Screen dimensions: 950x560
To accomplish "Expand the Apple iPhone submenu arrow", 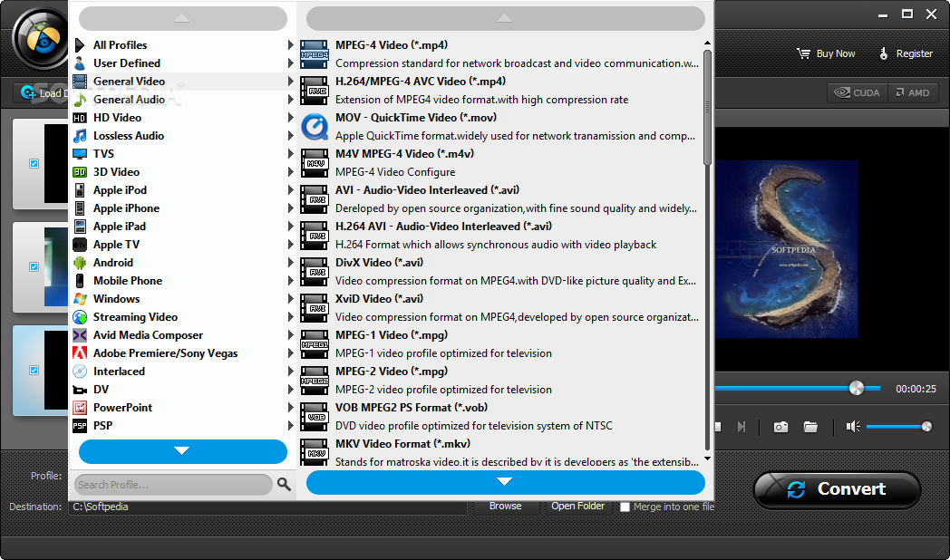I will (x=290, y=208).
